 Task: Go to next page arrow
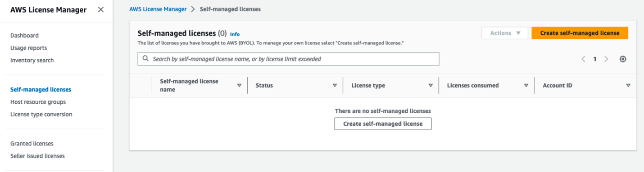(606, 59)
